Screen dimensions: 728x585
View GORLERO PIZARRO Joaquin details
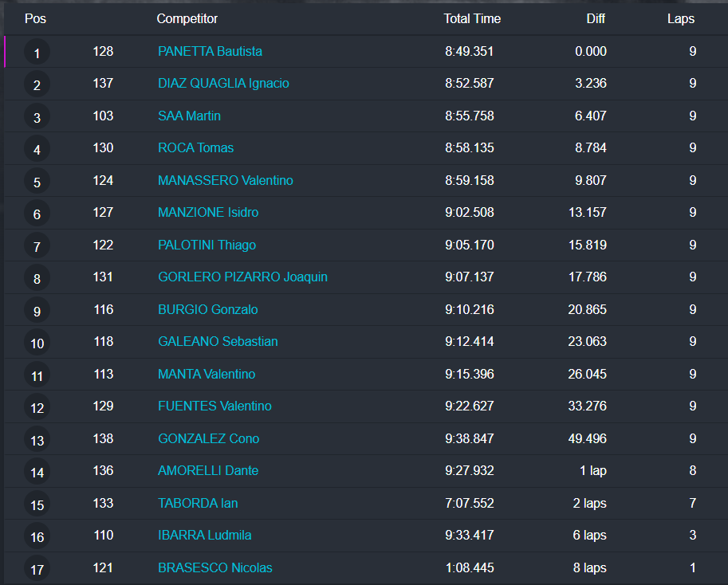242,277
